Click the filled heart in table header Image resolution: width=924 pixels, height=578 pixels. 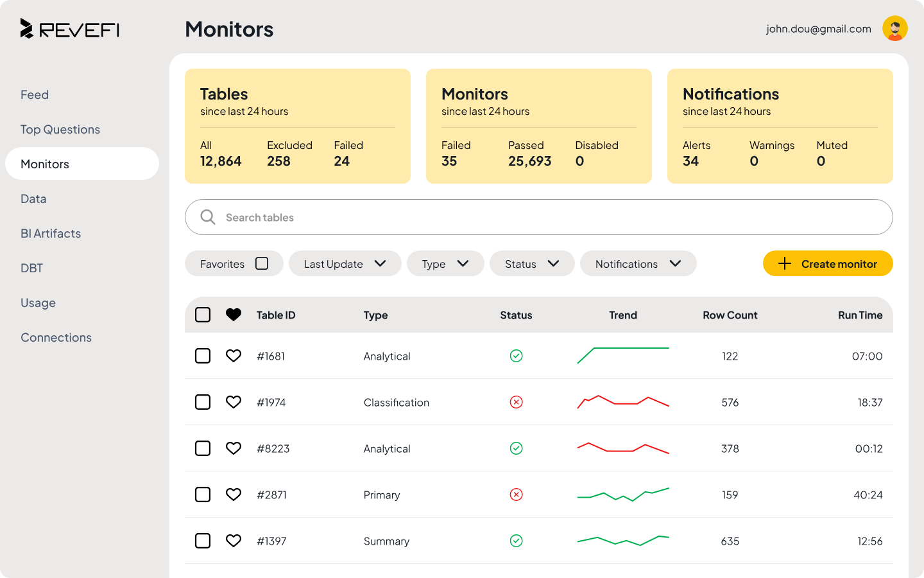234,315
